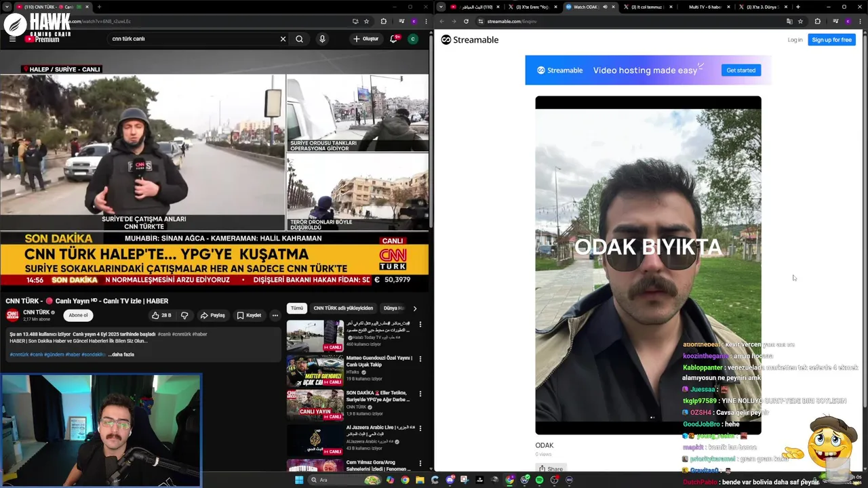
Task: Subscribe with the Abone ol button
Action: pyautogui.click(x=78, y=315)
